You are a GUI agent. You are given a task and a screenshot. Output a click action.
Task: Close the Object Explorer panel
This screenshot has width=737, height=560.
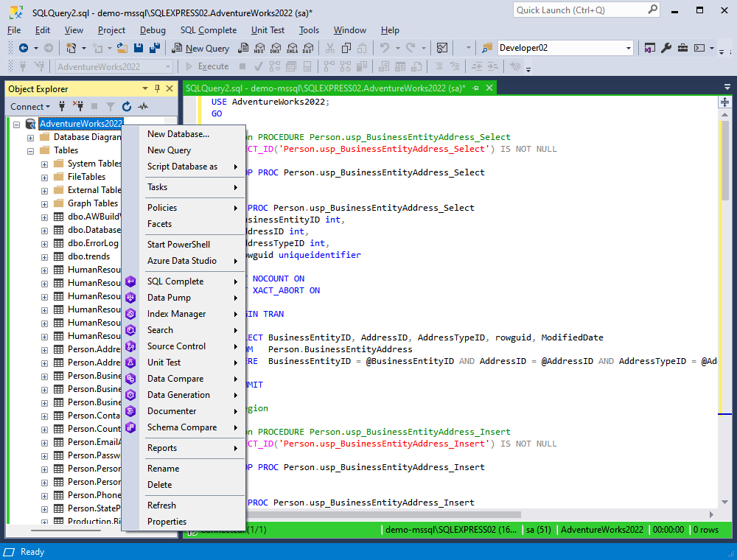click(170, 88)
